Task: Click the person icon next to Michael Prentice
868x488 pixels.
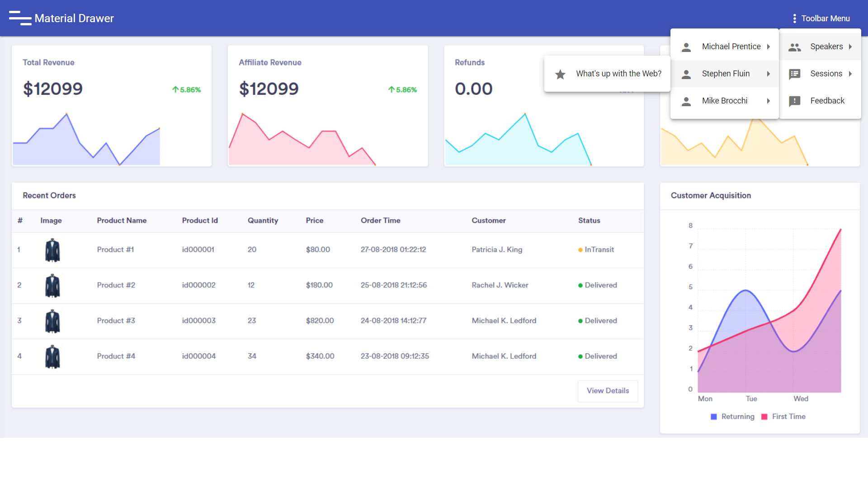Action: coord(686,47)
